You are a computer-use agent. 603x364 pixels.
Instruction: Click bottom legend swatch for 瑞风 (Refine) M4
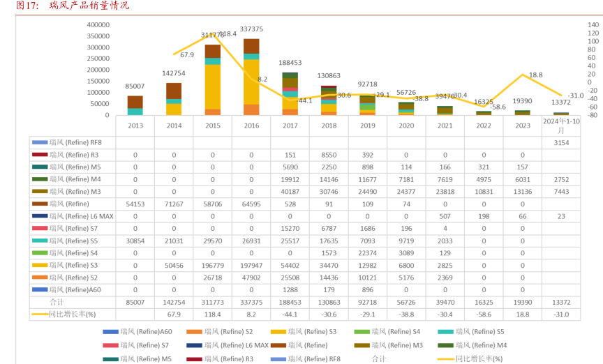[x=445, y=345]
